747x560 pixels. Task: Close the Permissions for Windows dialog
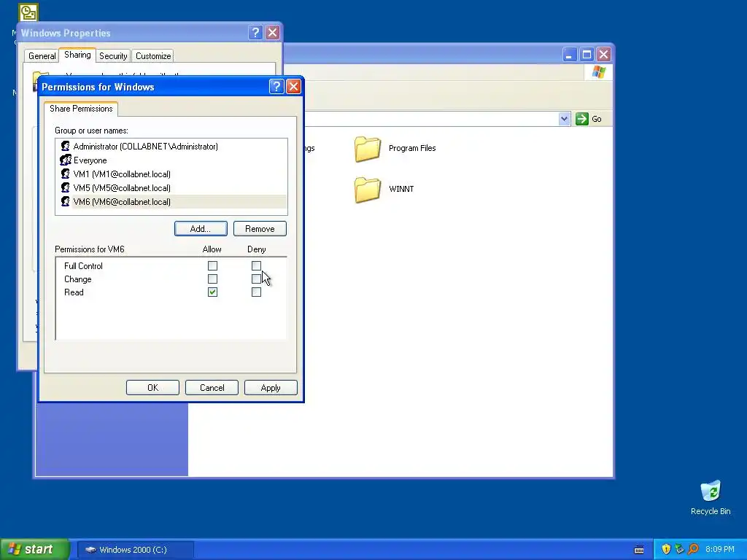point(293,87)
